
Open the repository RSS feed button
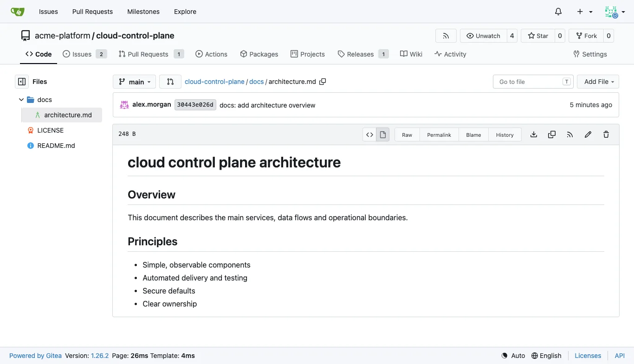[x=446, y=36]
